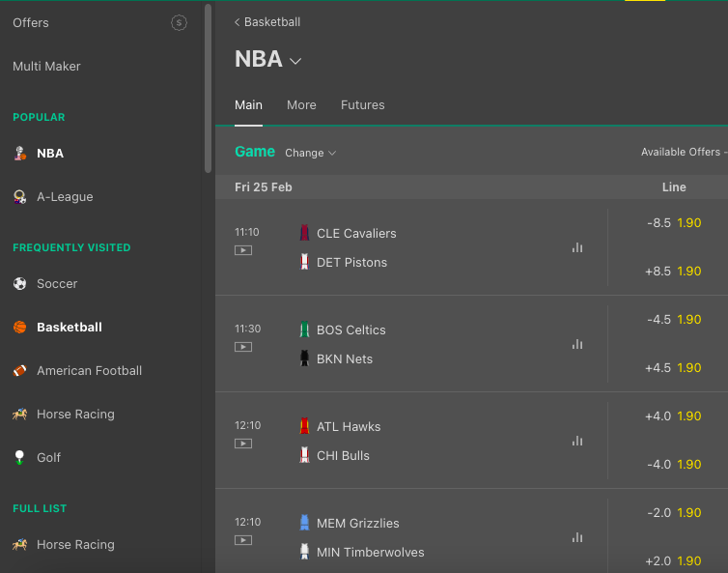Screen dimensions: 728x573
Task: Open the MIN Timberwolves team name
Action: pos(371,553)
